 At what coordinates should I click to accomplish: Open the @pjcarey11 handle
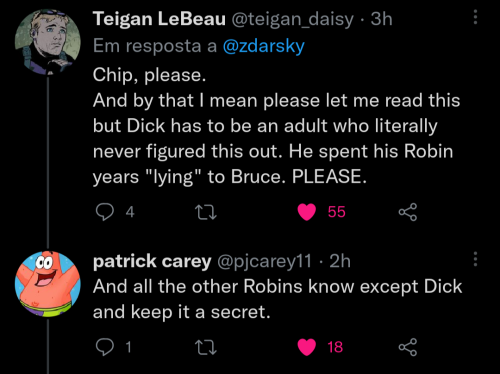265,261
